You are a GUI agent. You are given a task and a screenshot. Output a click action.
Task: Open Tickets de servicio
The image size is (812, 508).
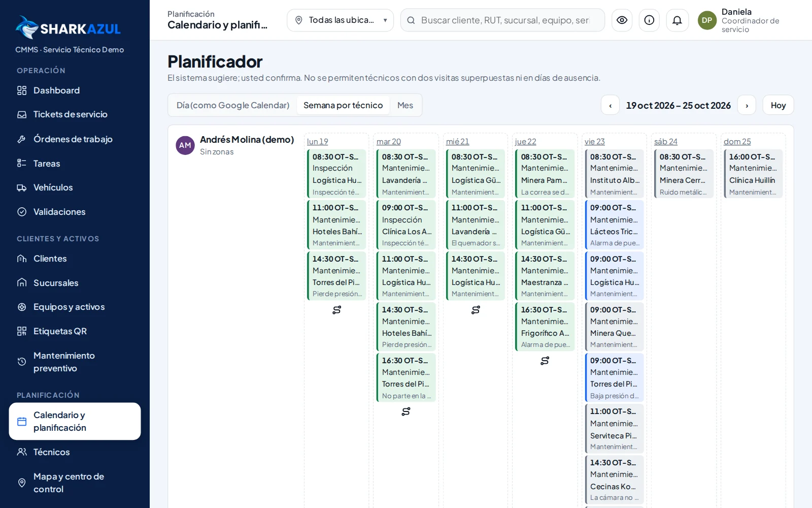75,114
